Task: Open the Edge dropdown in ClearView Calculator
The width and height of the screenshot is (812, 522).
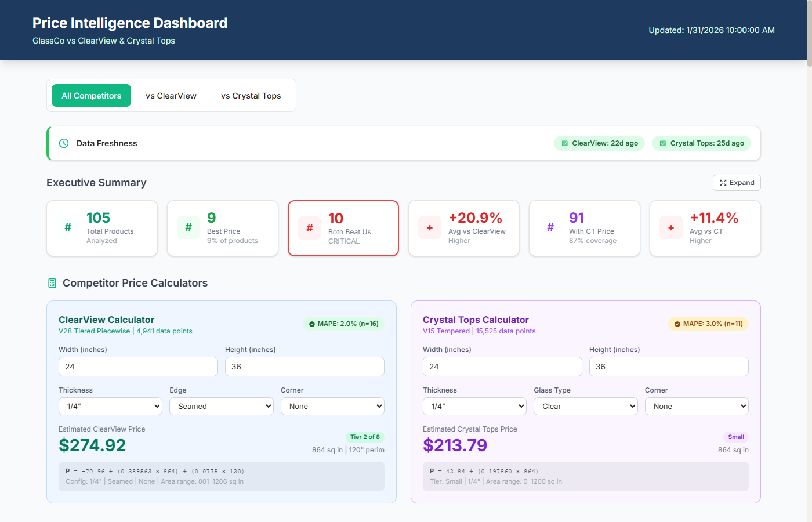Action: 221,406
